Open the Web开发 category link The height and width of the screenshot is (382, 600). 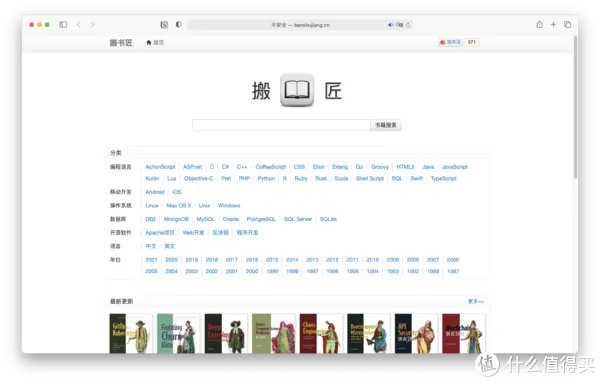(193, 232)
